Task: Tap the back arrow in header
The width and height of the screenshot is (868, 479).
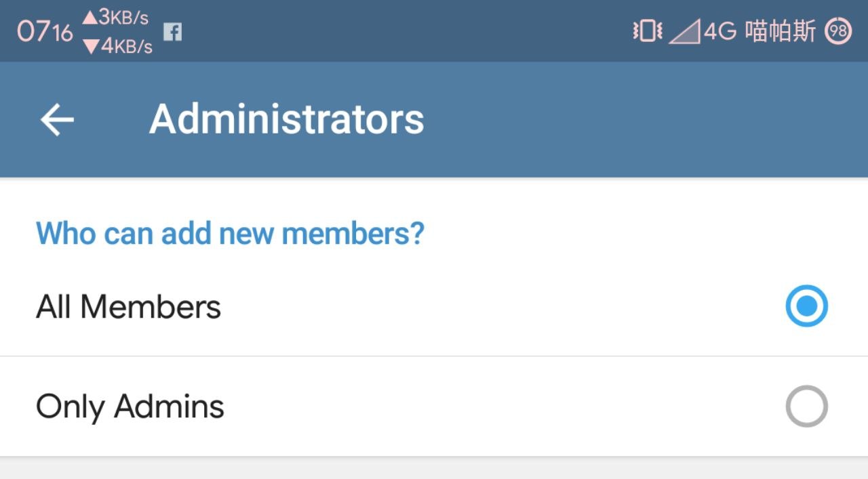Action: point(57,120)
